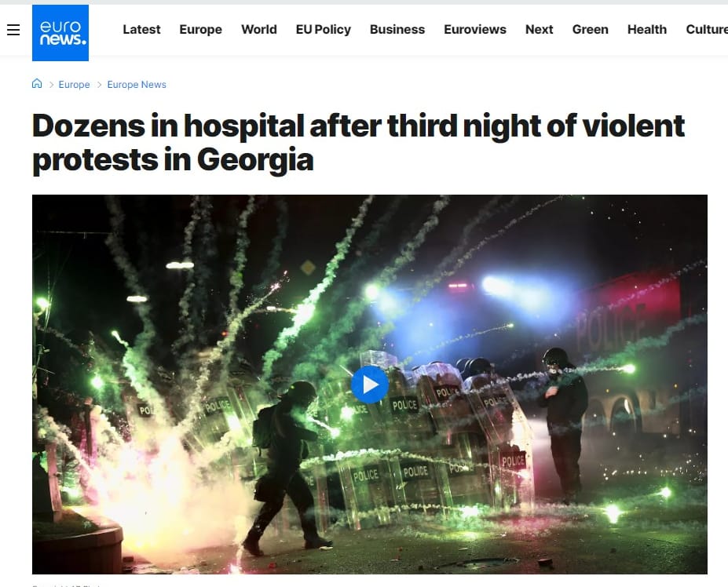The width and height of the screenshot is (728, 587).
Task: Play the video with the blue play button
Action: (370, 385)
